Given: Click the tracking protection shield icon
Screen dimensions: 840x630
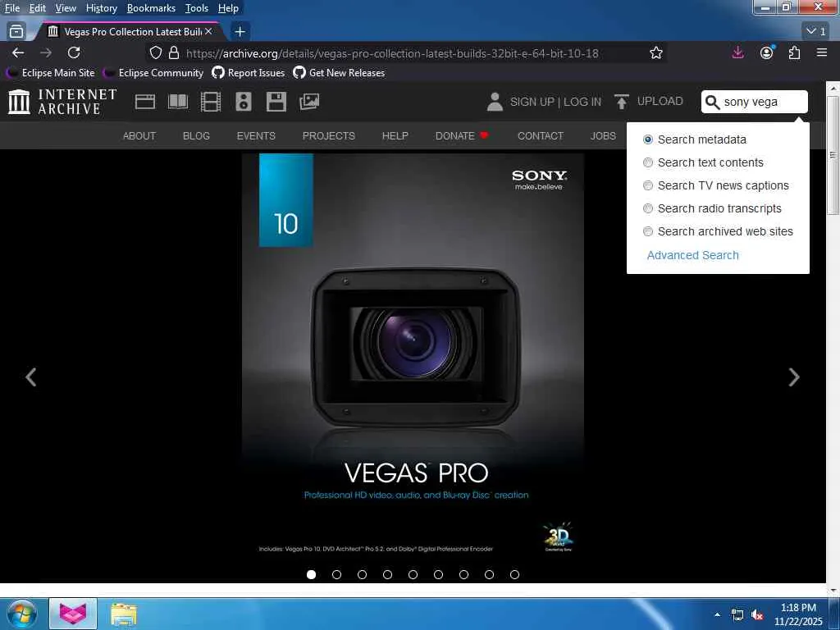Looking at the screenshot, I should pos(155,52).
